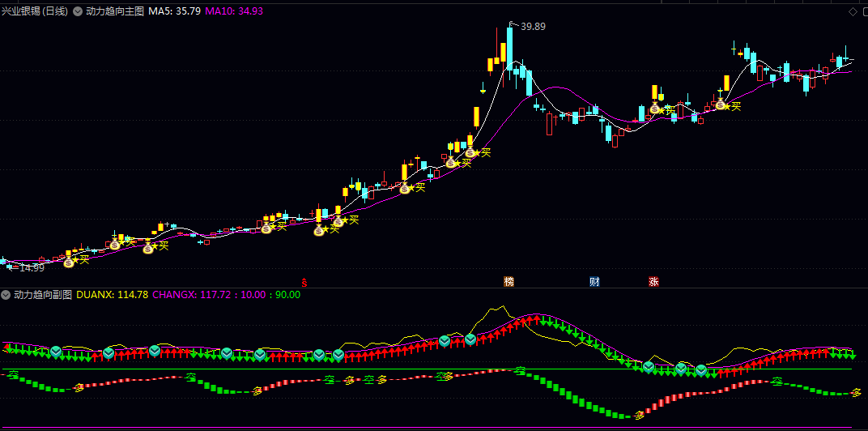This screenshot has height=431, width=868.
Task: Click the orange 榜 event marker
Action: (x=508, y=282)
